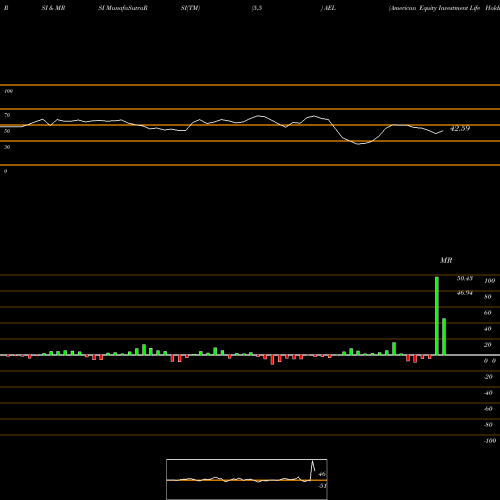Click the MR label above the histogram
The width and height of the screenshot is (500, 500).
click(x=446, y=260)
